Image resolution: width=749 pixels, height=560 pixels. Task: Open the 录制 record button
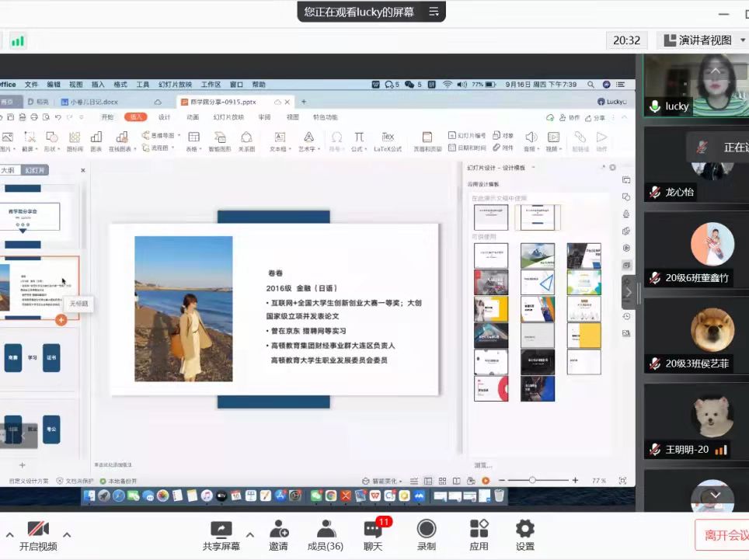click(427, 535)
